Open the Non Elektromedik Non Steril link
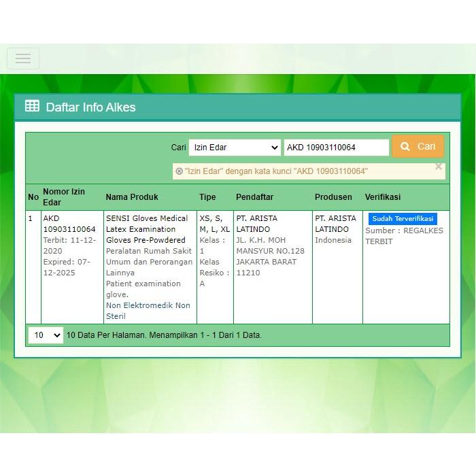The width and height of the screenshot is (476, 476). 148,311
